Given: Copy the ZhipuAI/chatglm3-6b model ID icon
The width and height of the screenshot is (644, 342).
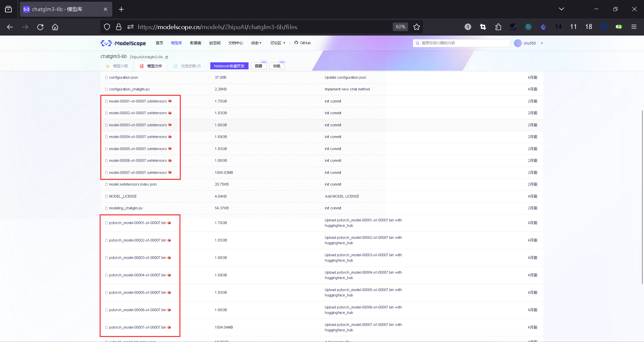Looking at the screenshot, I should click(x=166, y=57).
